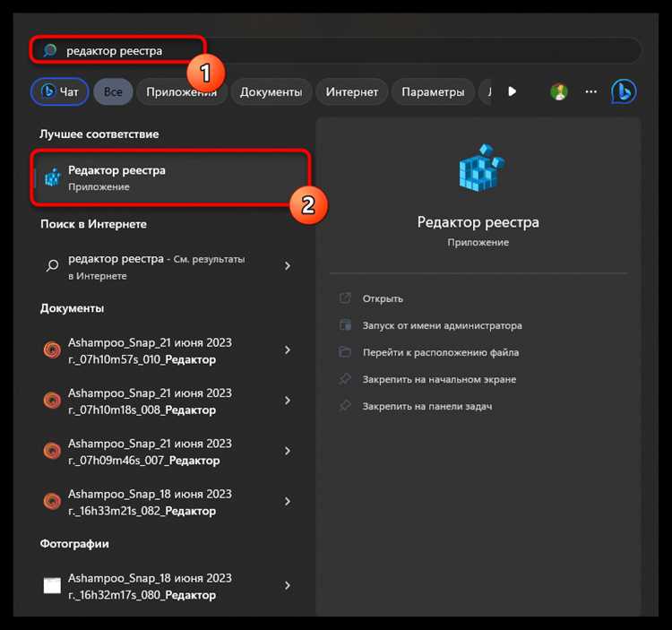Image resolution: width=672 pixels, height=630 pixels.
Task: Open the Чат Bing tab
Action: tap(59, 91)
